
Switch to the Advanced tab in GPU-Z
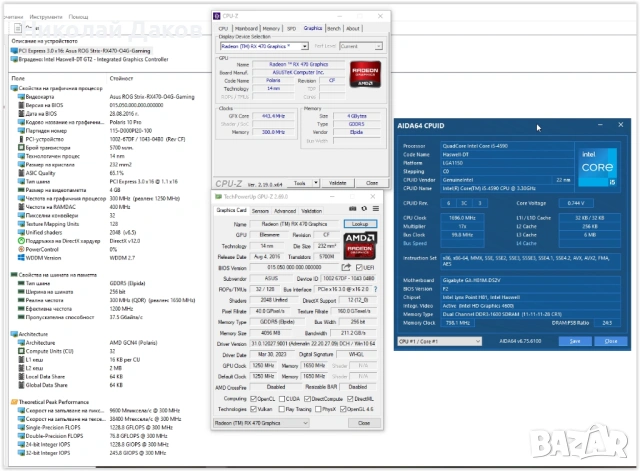pos(285,211)
